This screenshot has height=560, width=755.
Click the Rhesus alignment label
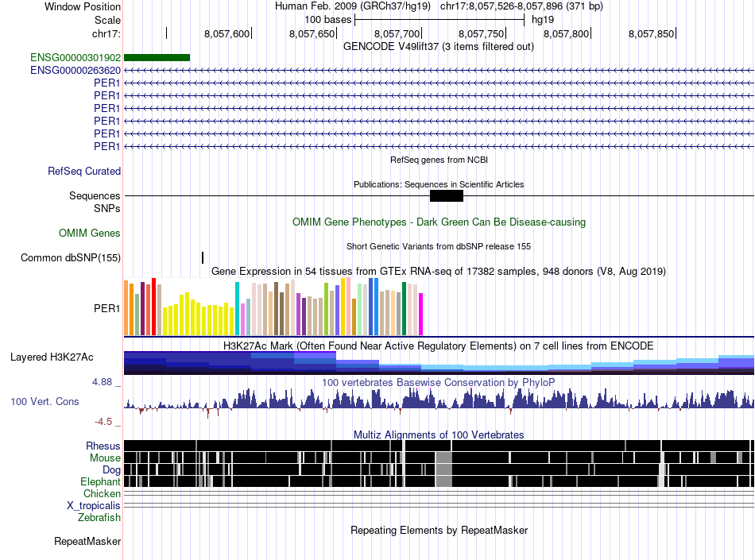tap(103, 446)
